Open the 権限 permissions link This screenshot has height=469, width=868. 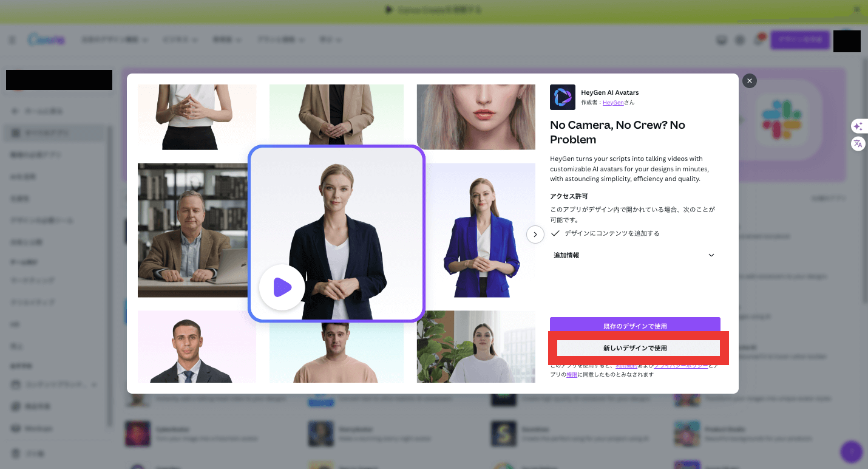572,375
